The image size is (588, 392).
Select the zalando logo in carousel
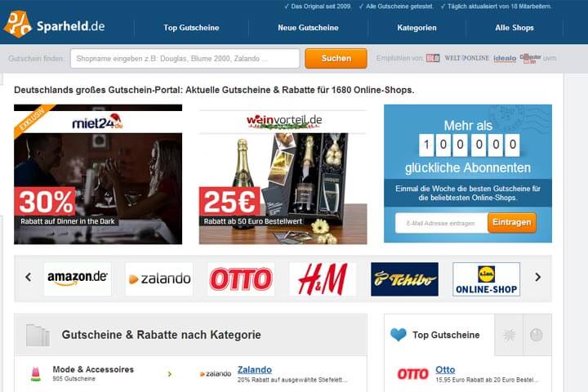[159, 279]
